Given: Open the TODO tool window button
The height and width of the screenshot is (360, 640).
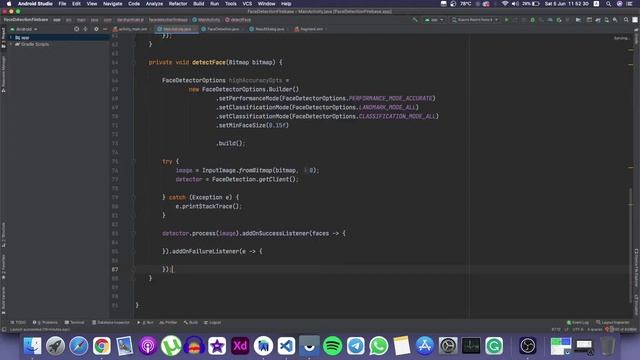Looking at the screenshot, I should tap(18, 322).
